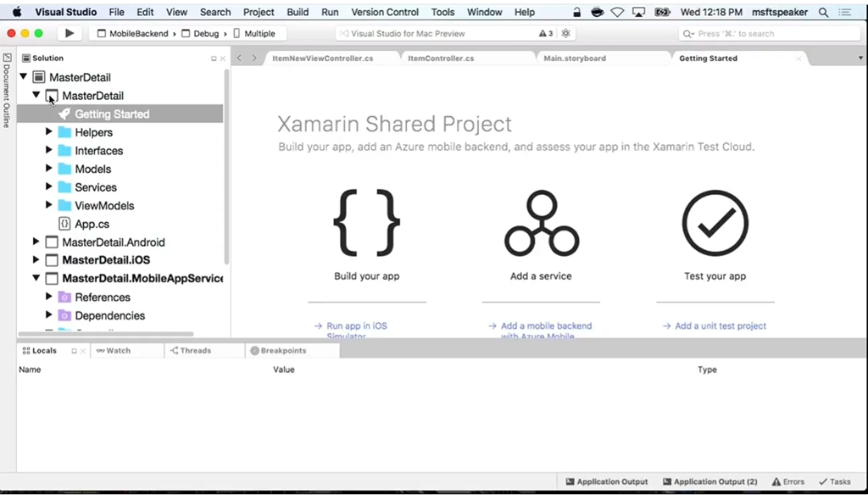868x495 pixels.
Task: Switch to the Breakpoints pad tab
Action: 278,351
